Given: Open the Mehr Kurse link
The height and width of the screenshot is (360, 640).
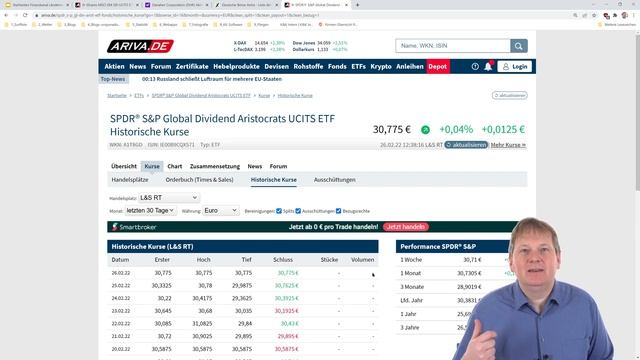Looking at the screenshot, I should [508, 145].
